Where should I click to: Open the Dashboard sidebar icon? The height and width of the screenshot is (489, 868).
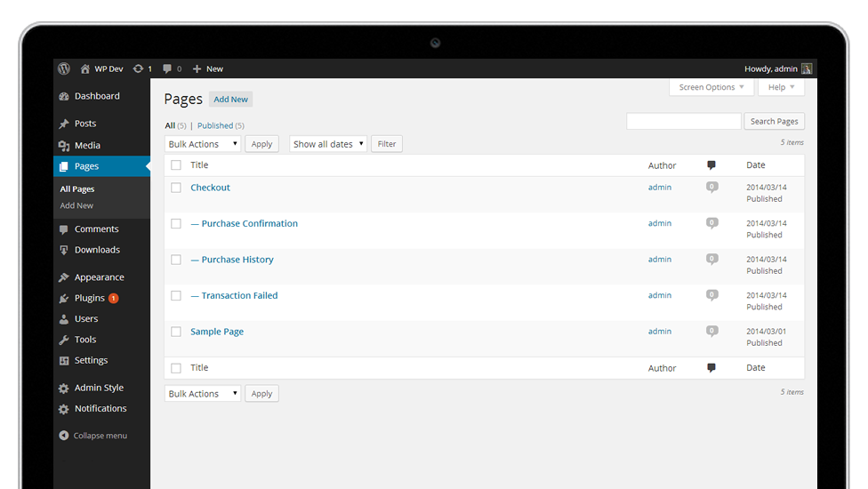(x=64, y=96)
